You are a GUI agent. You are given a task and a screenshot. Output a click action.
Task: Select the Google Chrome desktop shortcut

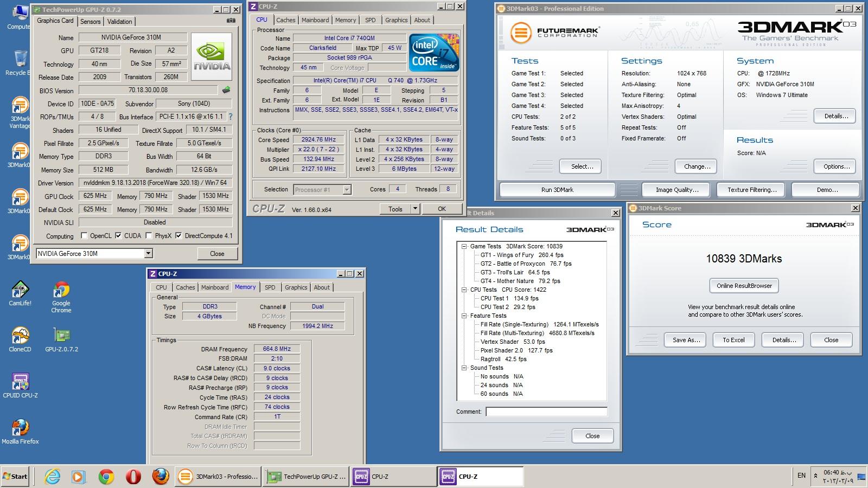click(61, 297)
